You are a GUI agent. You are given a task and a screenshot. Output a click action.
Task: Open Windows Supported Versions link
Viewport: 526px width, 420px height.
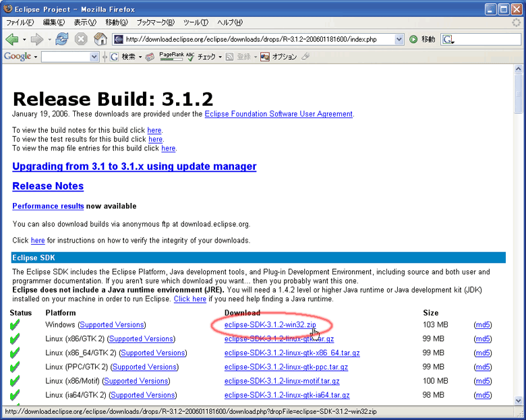coord(112,325)
